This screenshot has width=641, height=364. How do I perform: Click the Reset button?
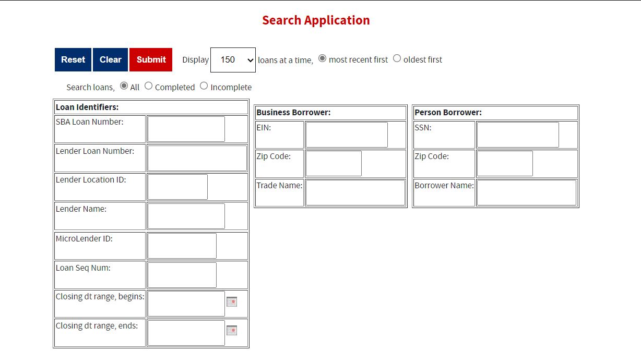[x=73, y=60]
